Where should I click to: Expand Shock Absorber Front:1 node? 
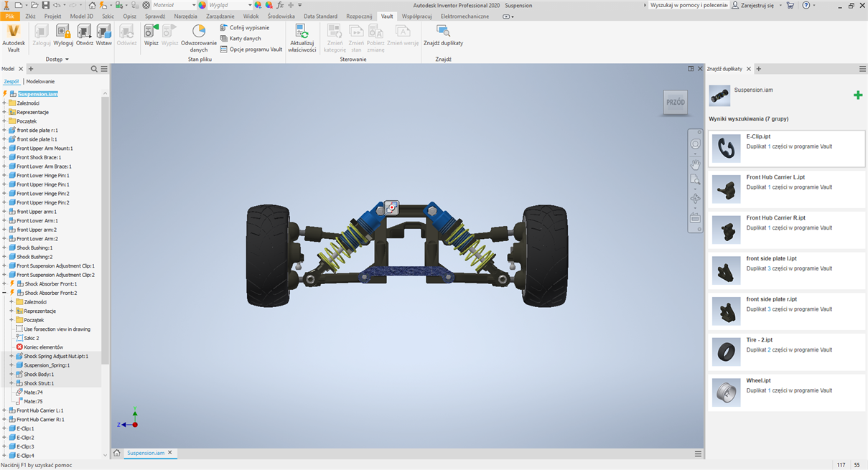pos(4,284)
